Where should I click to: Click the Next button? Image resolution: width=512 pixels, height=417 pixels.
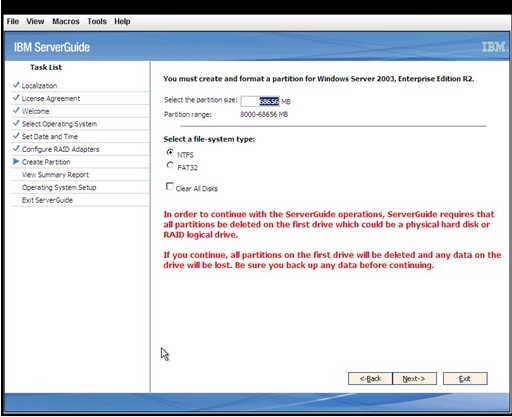coord(414,379)
